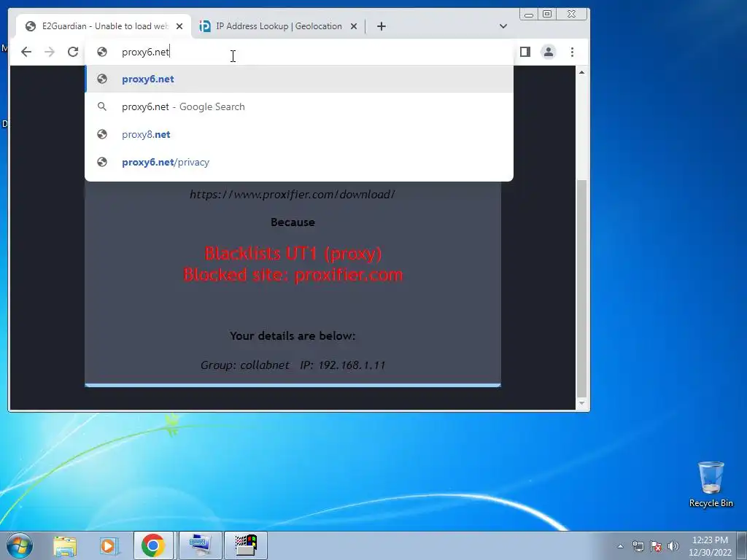The height and width of the screenshot is (560, 747).
Task: Click the page scrollbar down arrow
Action: coord(581,403)
